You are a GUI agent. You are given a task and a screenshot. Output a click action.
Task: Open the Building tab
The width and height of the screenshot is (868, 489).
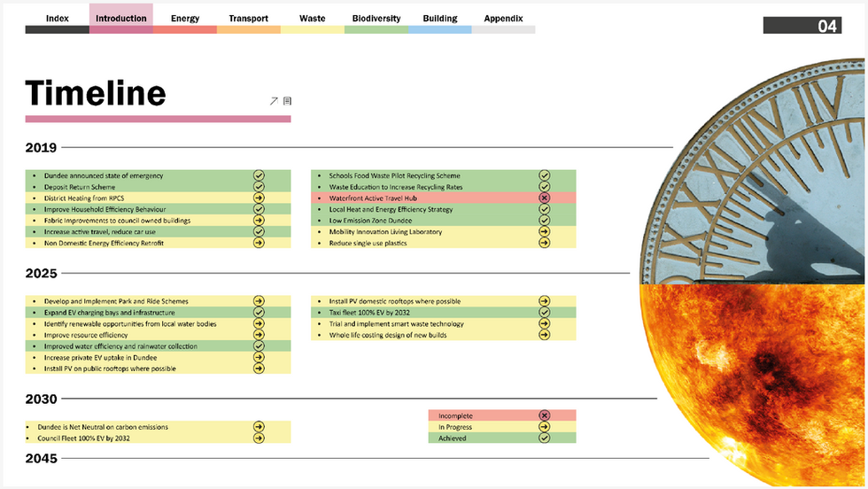tap(440, 19)
